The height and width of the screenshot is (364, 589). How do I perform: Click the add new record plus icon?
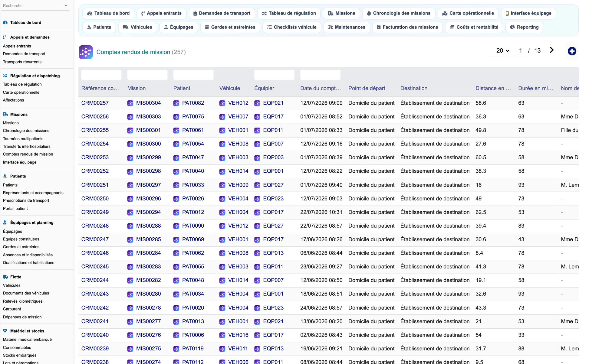pyautogui.click(x=572, y=51)
